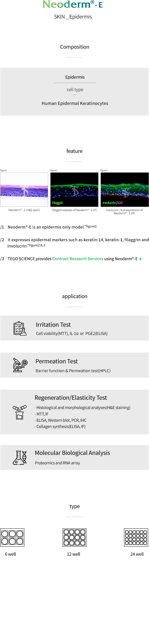Select the 6 well plate icon
Viewport: 149px width, 644px height.
tap(12, 537)
